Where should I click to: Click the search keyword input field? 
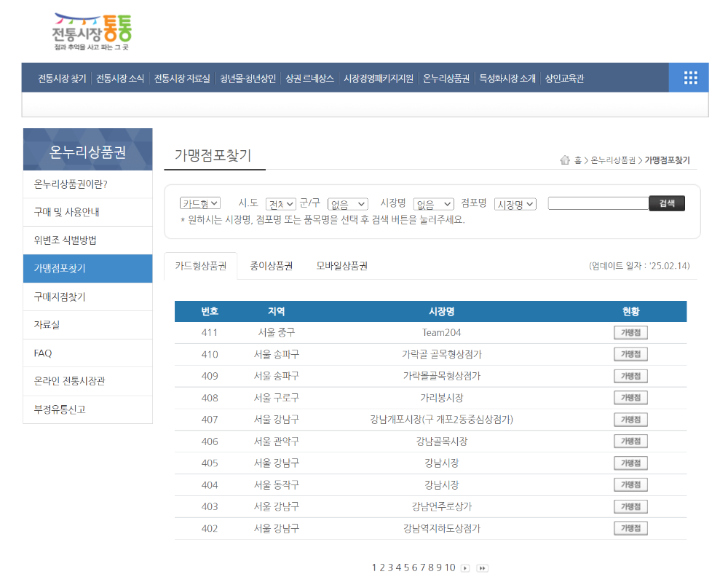pyautogui.click(x=597, y=203)
